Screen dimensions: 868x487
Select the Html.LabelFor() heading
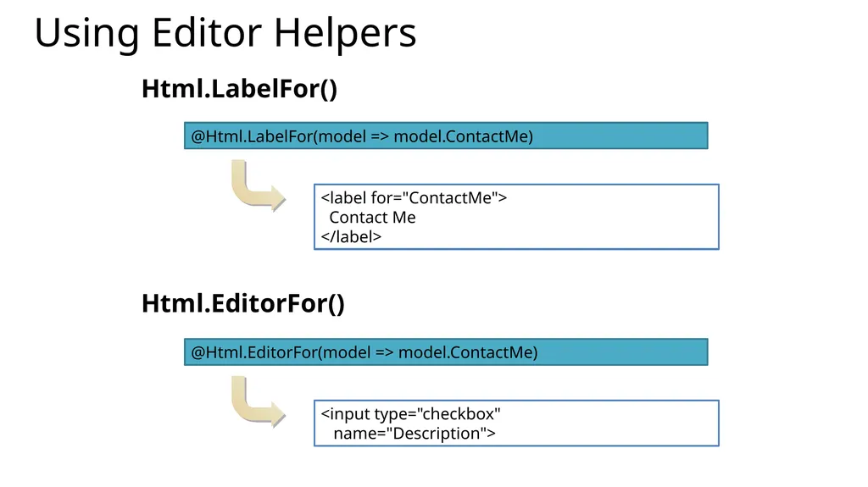239,89
